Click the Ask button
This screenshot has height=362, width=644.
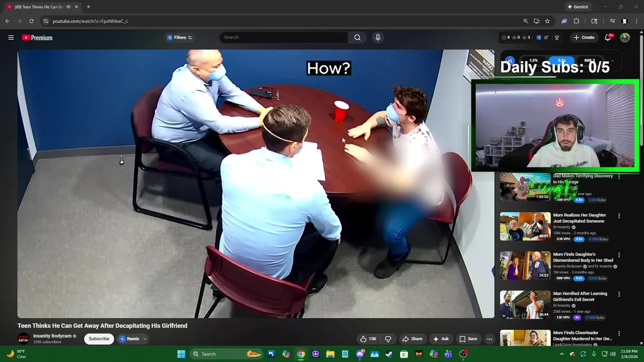441,339
